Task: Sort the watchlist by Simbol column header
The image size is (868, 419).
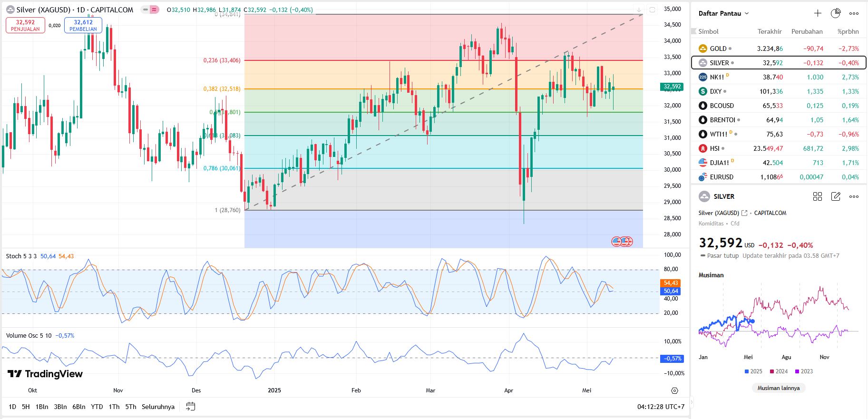Action: pyautogui.click(x=708, y=31)
